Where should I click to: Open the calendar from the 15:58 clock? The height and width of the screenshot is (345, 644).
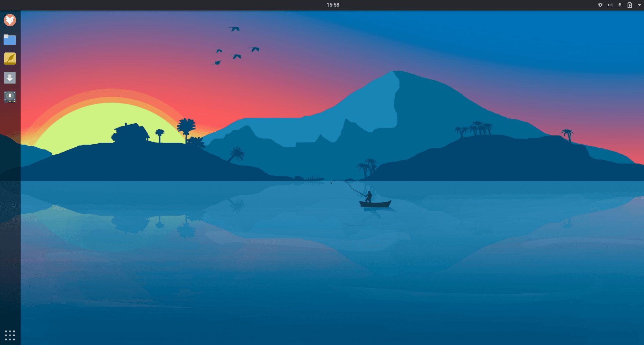click(333, 5)
